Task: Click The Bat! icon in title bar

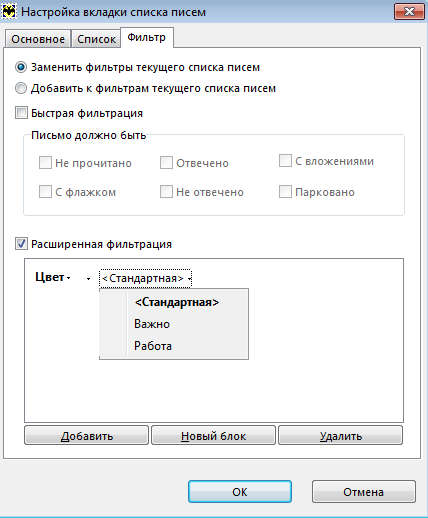Action: (9, 12)
